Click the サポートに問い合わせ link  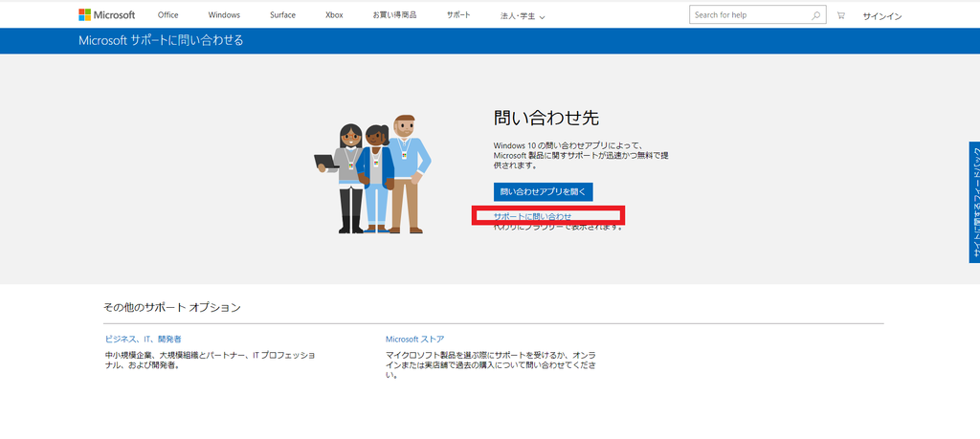pyautogui.click(x=532, y=216)
